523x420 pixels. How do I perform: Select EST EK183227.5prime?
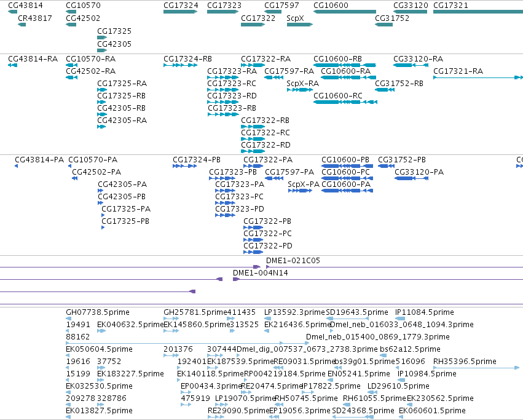coord(131,374)
